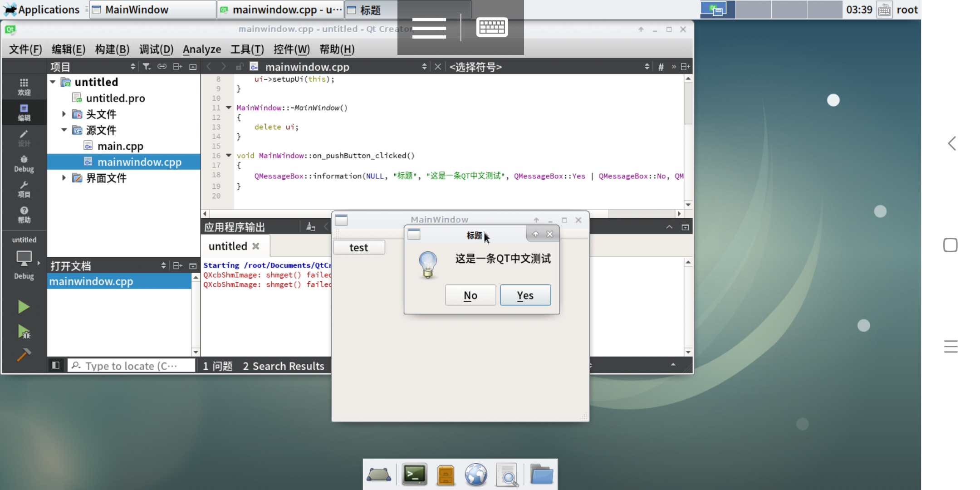This screenshot has width=980, height=490.
Task: Split the editor view
Action: (685, 67)
